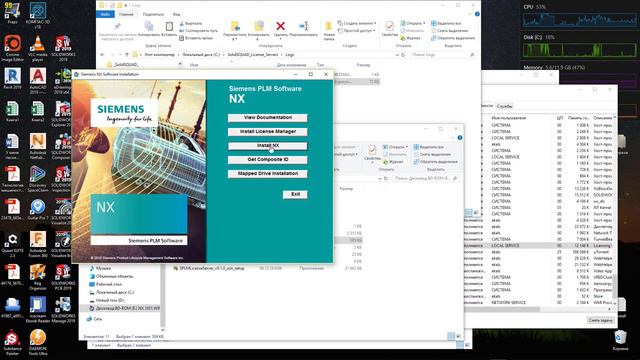Image resolution: width=640 pixels, height=360 pixels.
Task: Open the DAEMON Tools Ultra icon
Action: click(x=38, y=342)
